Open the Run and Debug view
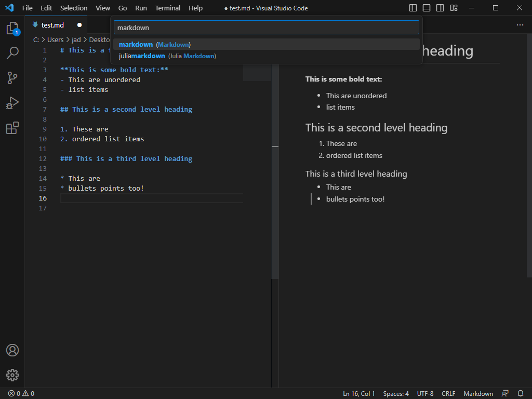Image resolution: width=532 pixels, height=399 pixels. (x=12, y=103)
